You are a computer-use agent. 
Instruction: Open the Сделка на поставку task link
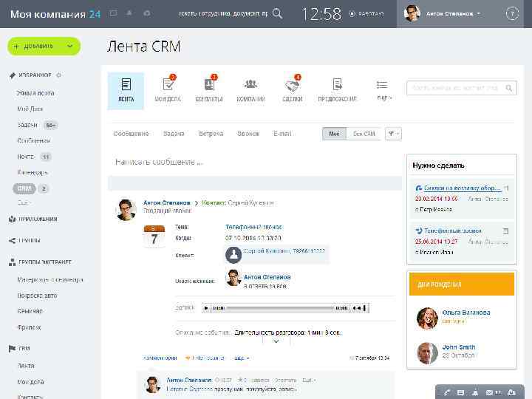[463, 188]
